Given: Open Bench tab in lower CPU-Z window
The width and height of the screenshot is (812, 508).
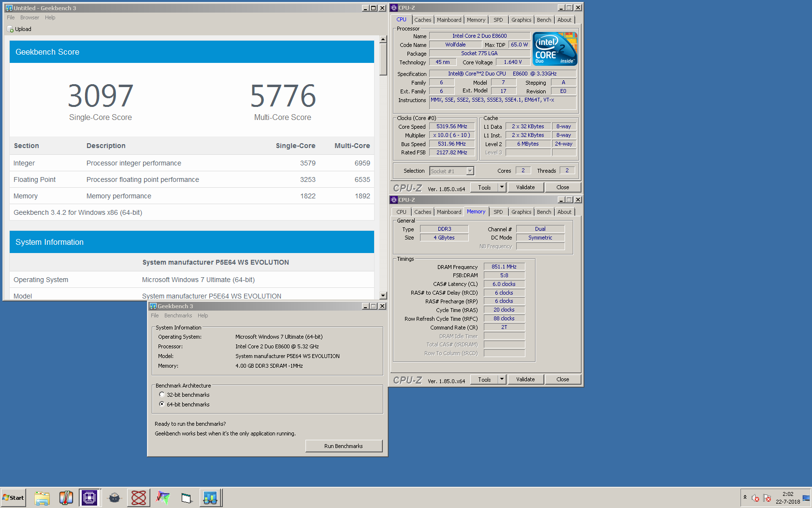Looking at the screenshot, I should coord(544,212).
